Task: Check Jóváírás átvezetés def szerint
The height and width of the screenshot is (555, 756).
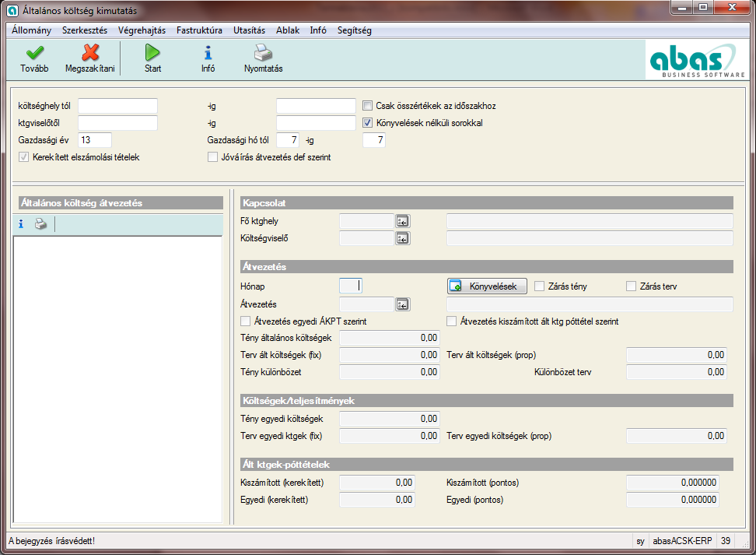Action: click(212, 157)
